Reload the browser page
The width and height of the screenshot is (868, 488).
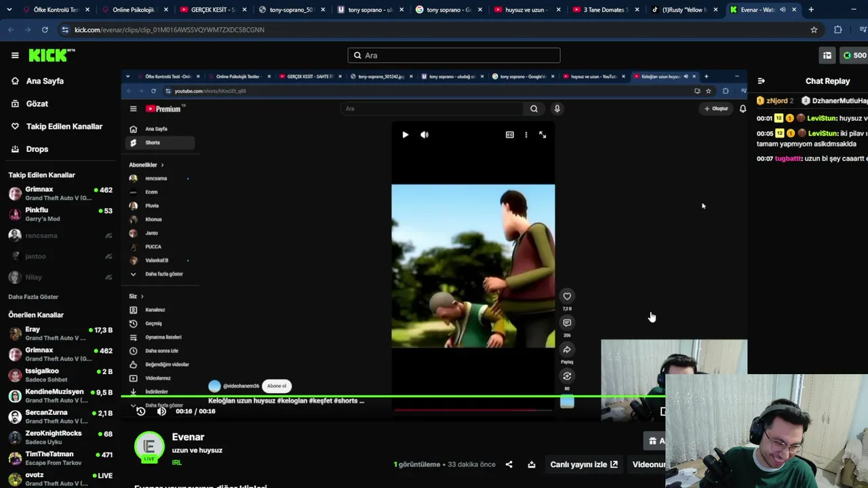pyautogui.click(x=45, y=30)
